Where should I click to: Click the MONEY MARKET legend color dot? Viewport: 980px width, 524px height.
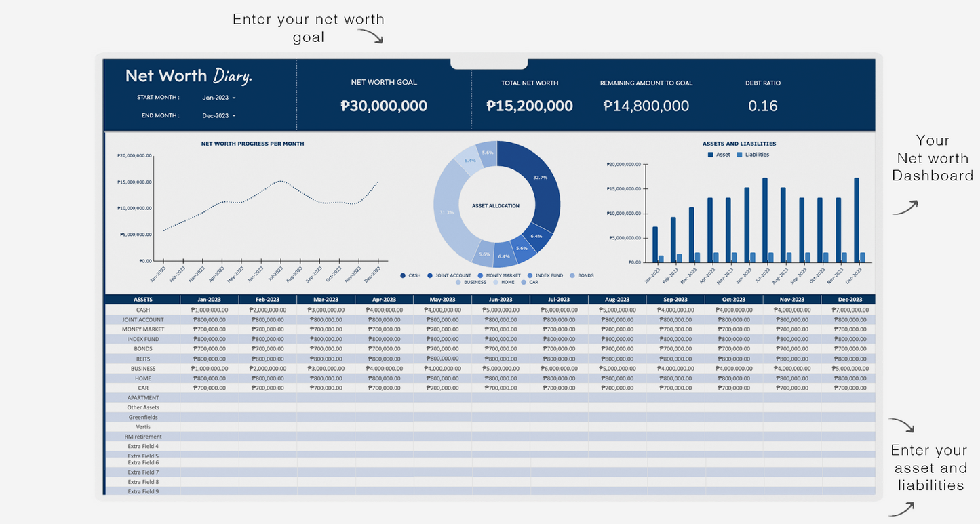[x=481, y=275]
